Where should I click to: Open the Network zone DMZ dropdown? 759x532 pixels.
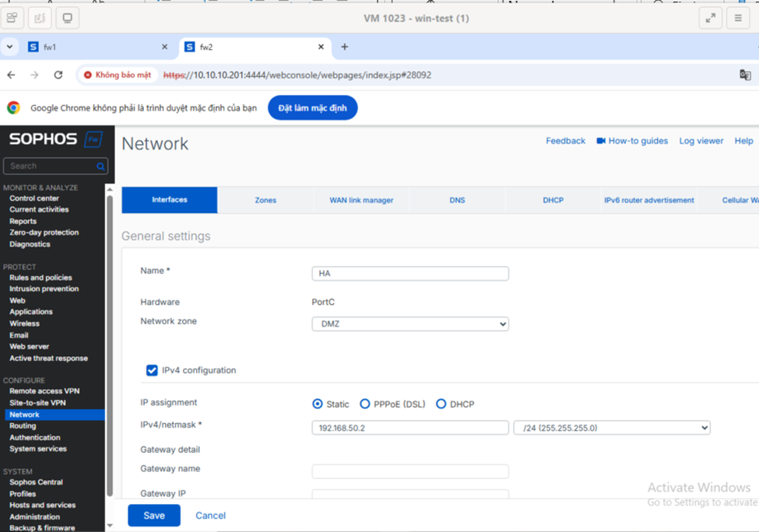click(410, 324)
